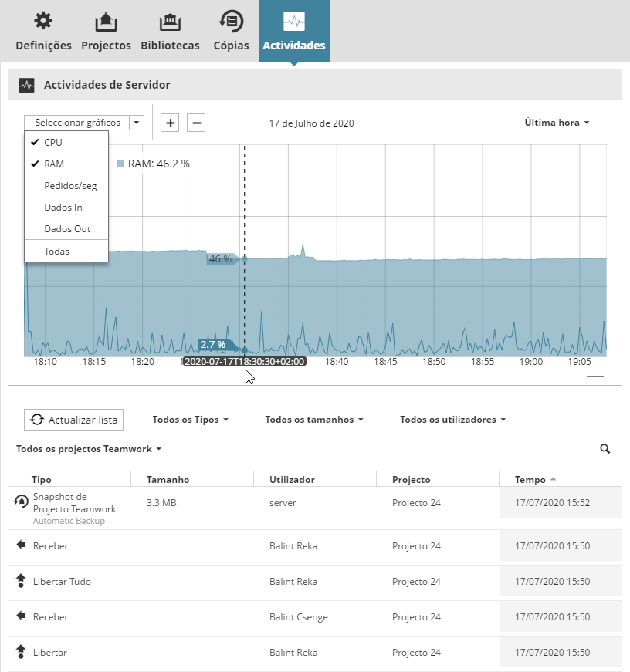Viewport: 630px width, 672px height.
Task: Click the 2020-07-17T18:30:30 timeline marker label
Action: (245, 361)
